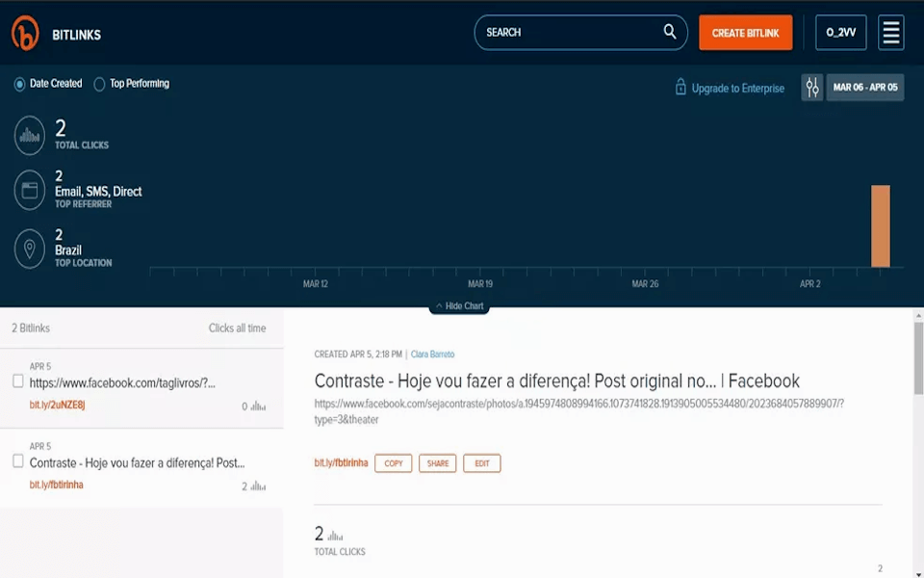Click the orange click bar in chart
Image resolution: width=924 pixels, height=578 pixels.
(x=881, y=225)
